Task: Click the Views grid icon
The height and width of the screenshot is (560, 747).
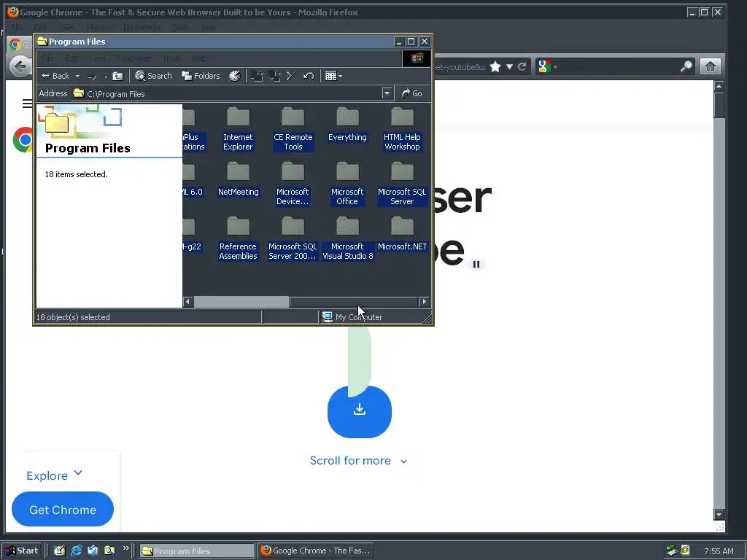Action: point(330,76)
